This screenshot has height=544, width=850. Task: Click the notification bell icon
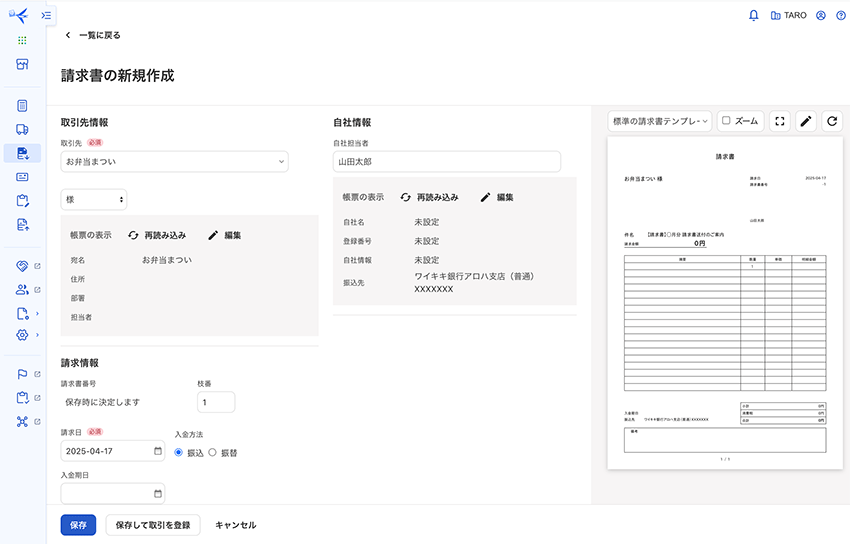coord(754,15)
